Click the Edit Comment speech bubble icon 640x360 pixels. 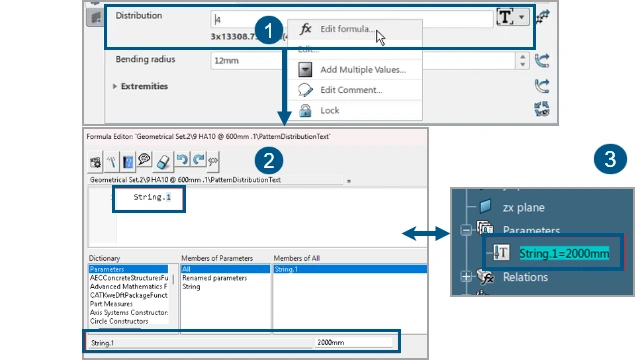[305, 90]
